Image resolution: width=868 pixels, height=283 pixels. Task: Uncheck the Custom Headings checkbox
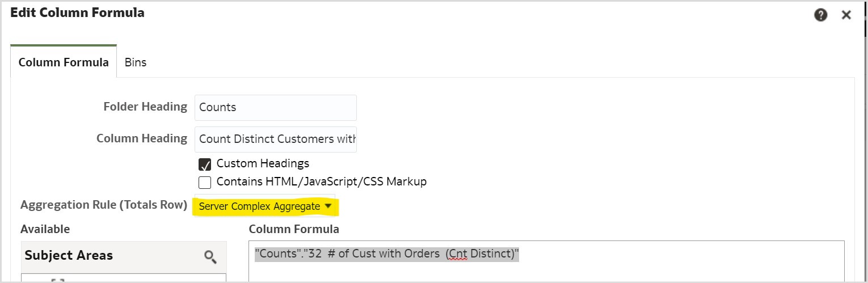[x=205, y=164]
